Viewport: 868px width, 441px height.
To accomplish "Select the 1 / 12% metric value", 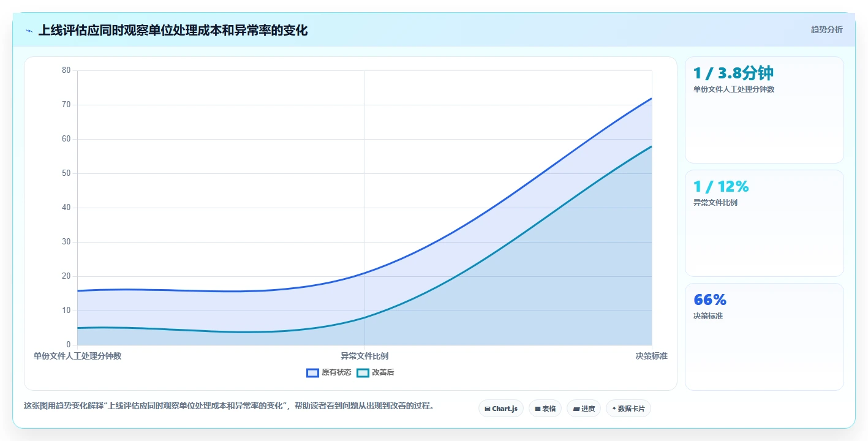I will pyautogui.click(x=721, y=186).
